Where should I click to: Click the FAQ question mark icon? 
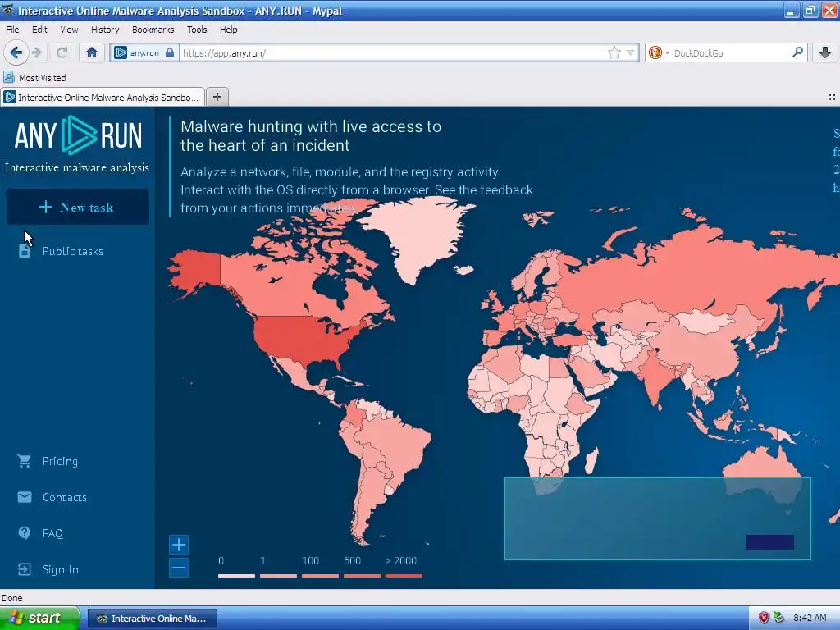click(24, 532)
